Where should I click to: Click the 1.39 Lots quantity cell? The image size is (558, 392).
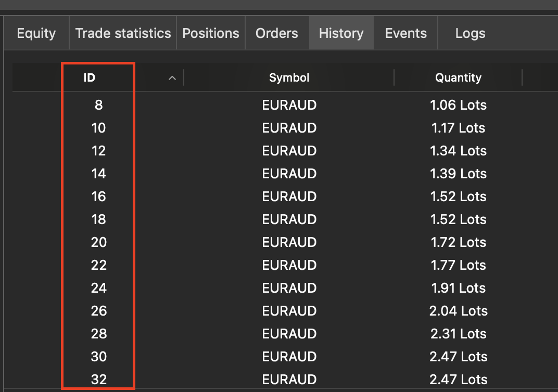[458, 174]
